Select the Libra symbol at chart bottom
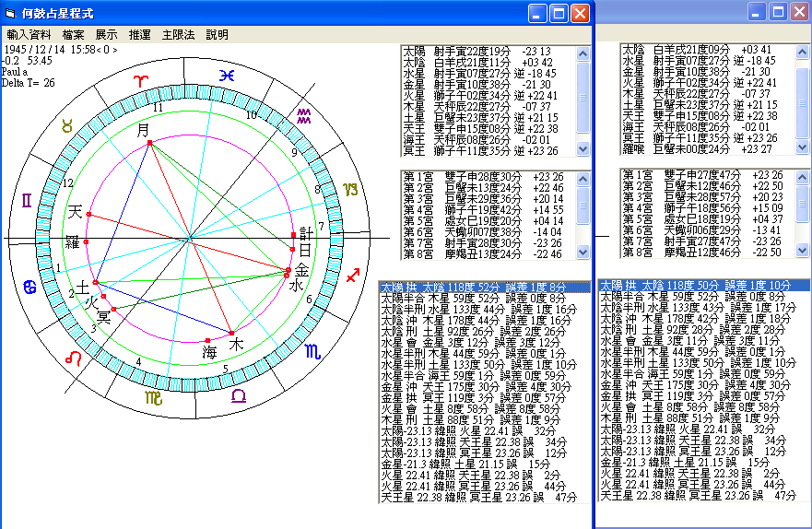Screen dimensions: 812x529 (239, 394)
